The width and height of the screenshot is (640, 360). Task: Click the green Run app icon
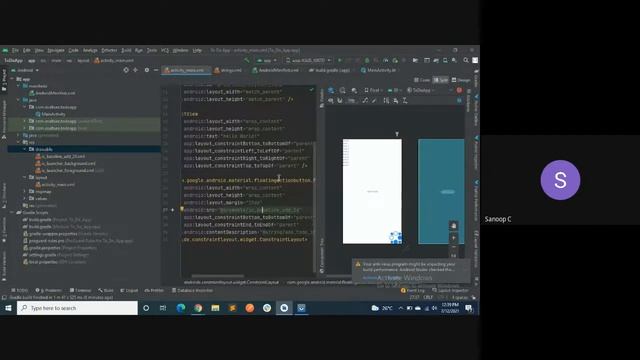[339, 60]
